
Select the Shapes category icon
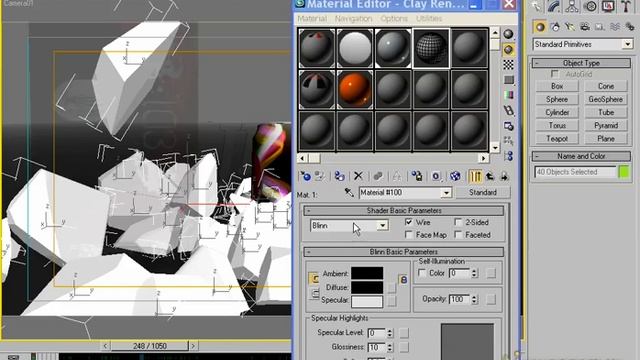pos(555,27)
